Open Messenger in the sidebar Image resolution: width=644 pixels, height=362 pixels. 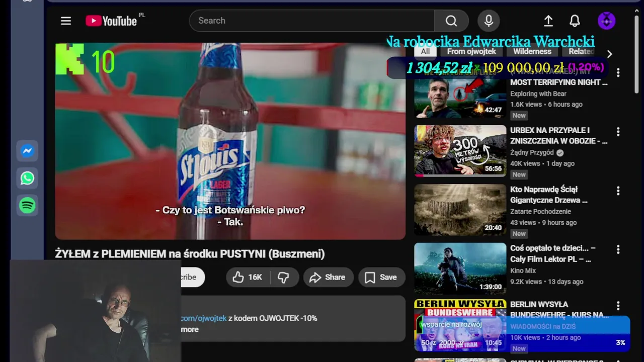pyautogui.click(x=27, y=151)
